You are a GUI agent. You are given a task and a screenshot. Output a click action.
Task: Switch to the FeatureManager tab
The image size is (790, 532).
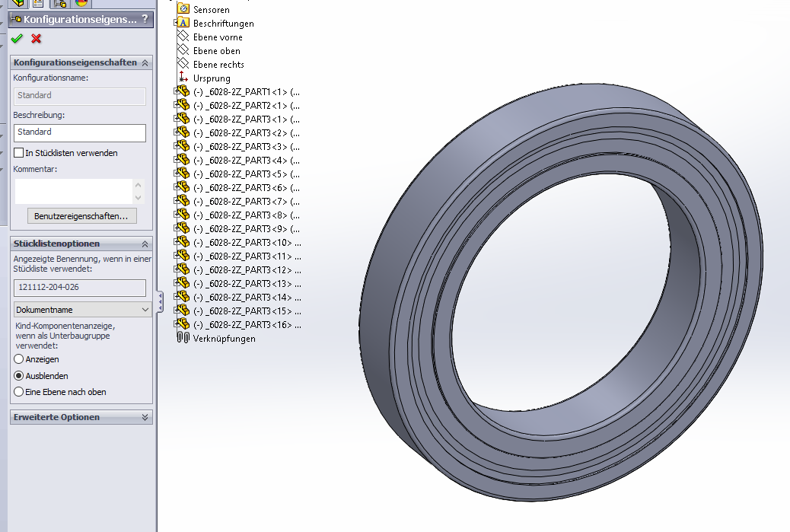point(18,3)
